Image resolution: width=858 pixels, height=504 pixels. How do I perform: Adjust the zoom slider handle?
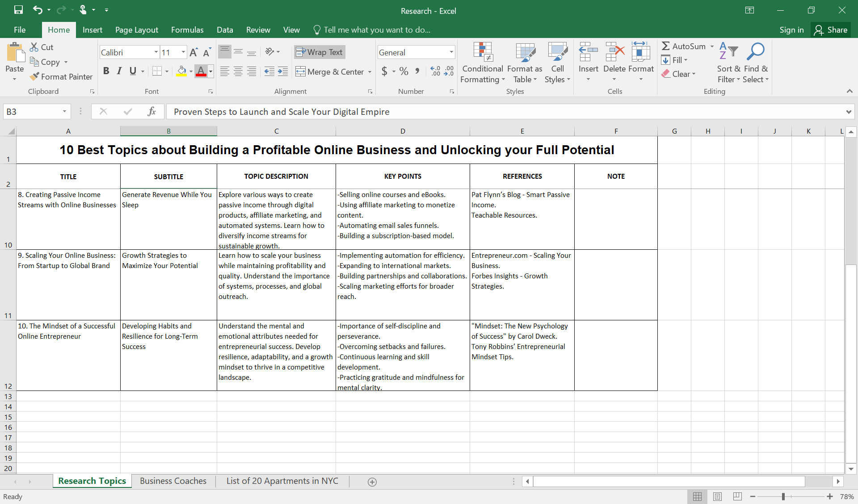[783, 496]
